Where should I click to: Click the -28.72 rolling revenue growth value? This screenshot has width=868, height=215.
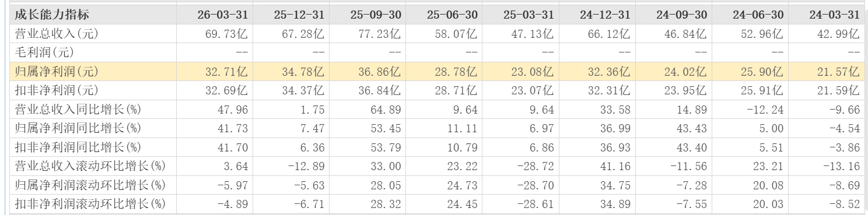click(535, 166)
